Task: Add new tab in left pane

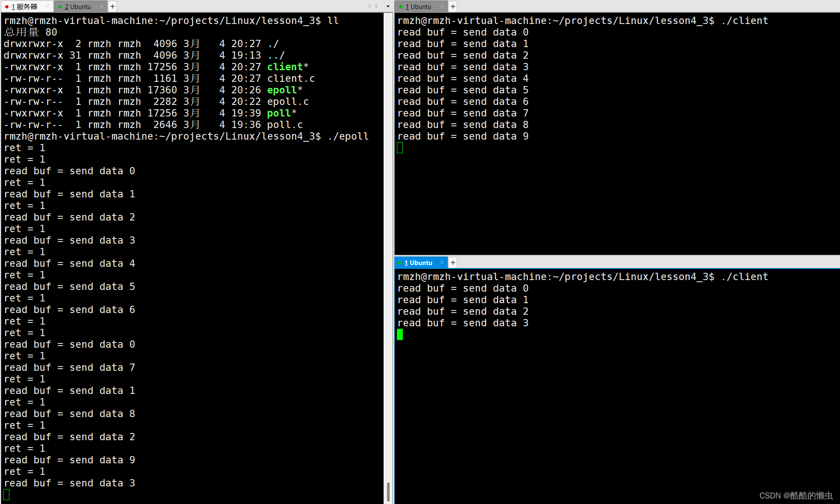Action: pyautogui.click(x=113, y=6)
